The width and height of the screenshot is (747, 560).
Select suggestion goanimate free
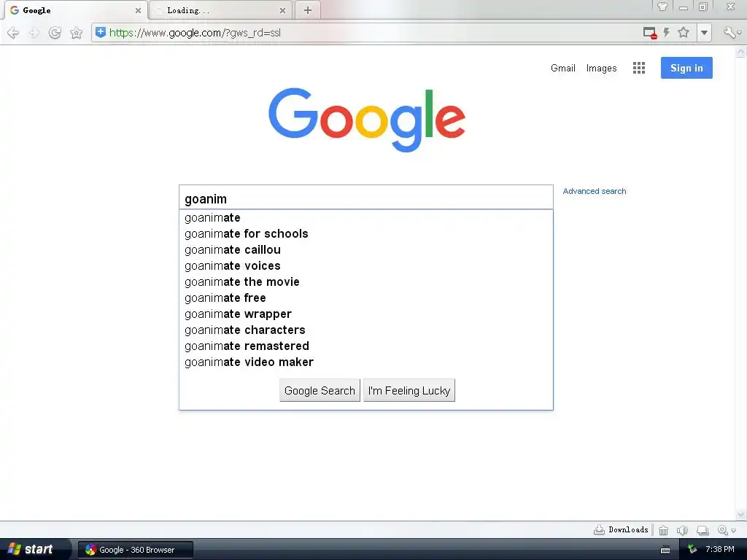[x=366, y=298]
